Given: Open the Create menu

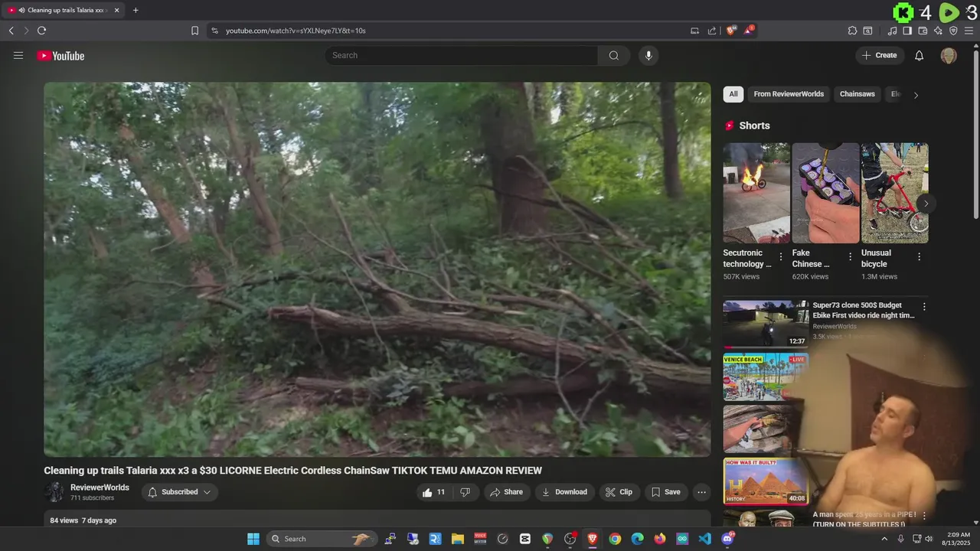Looking at the screenshot, I should click(880, 55).
